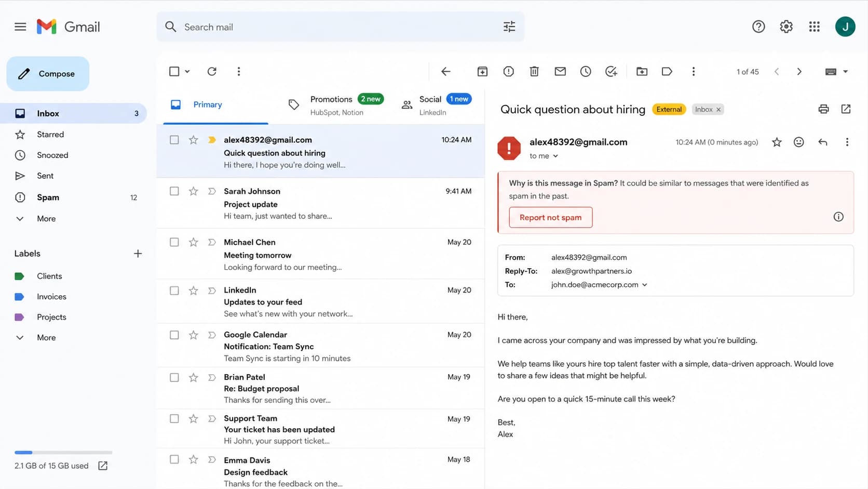The image size is (868, 489).
Task: Click the Search mail field
Action: 340,27
